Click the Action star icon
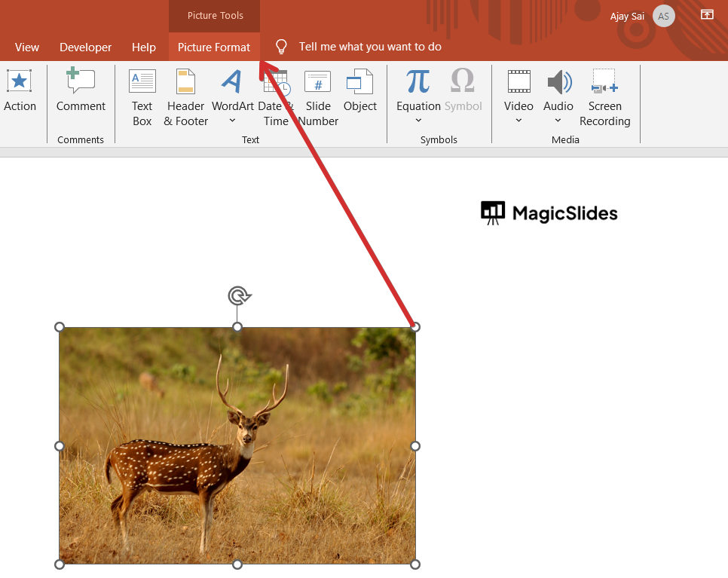The width and height of the screenshot is (728, 578). coord(19,81)
